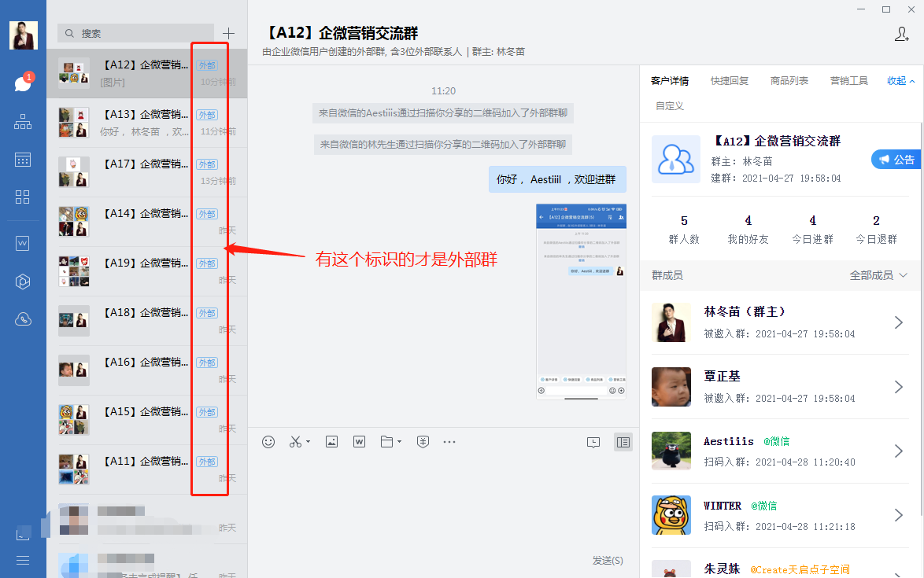
Task: Add a member using the person-plus icon
Action: point(902,34)
